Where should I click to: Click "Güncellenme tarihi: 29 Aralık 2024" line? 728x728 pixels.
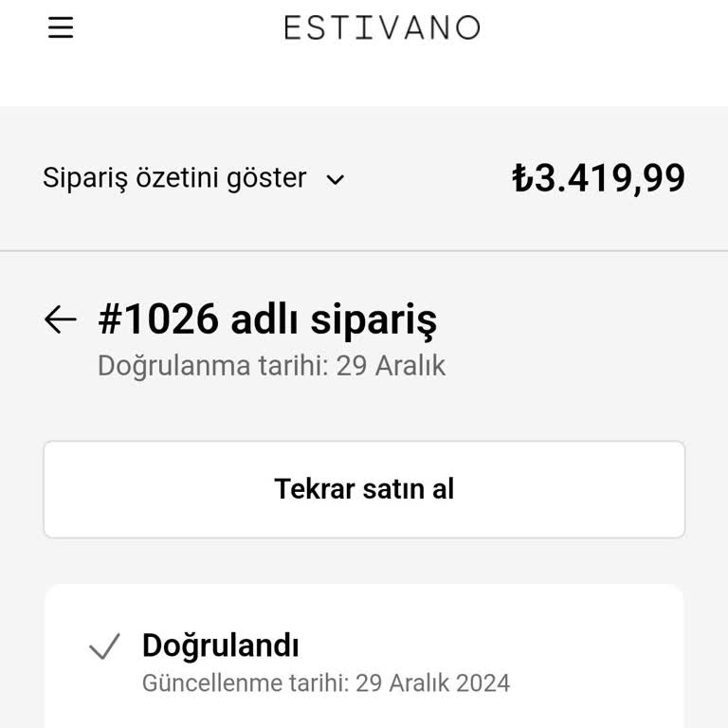[x=325, y=682]
